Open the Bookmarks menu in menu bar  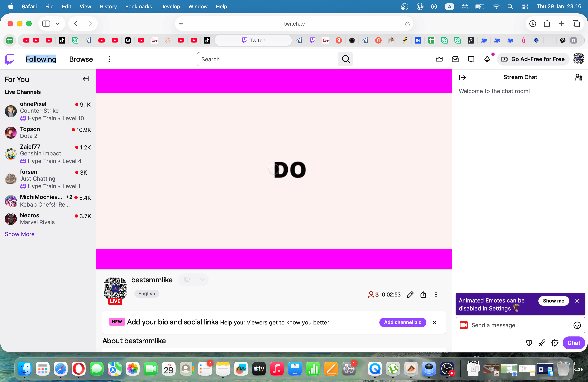pos(138,7)
